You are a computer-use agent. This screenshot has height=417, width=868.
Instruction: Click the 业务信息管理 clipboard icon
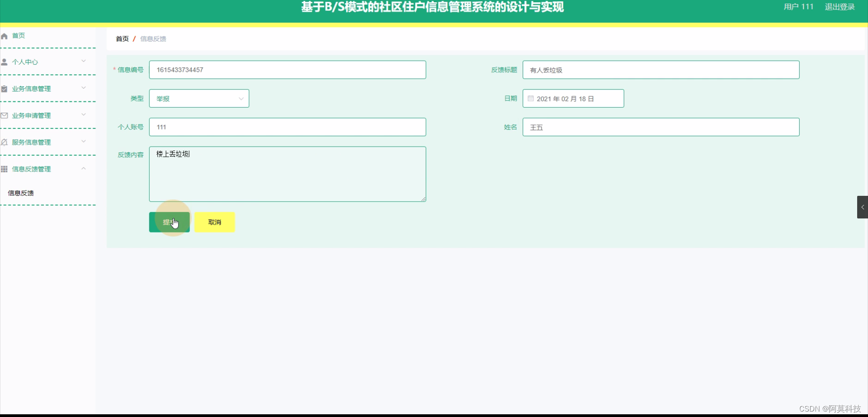(x=5, y=88)
